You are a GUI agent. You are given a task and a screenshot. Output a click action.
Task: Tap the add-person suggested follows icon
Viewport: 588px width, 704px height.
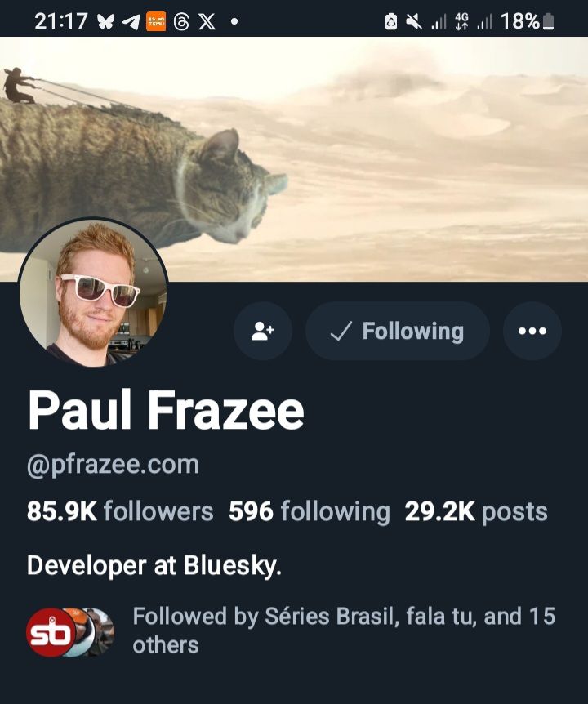point(263,331)
